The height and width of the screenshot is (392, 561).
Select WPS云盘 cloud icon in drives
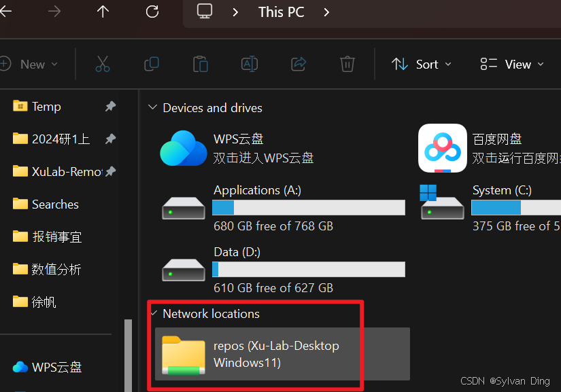pos(184,148)
